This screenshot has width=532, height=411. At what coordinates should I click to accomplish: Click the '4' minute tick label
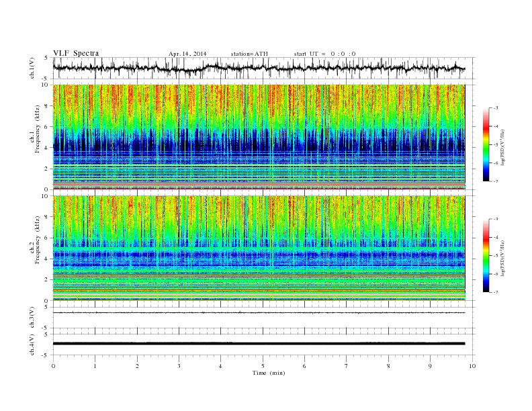tap(220, 366)
